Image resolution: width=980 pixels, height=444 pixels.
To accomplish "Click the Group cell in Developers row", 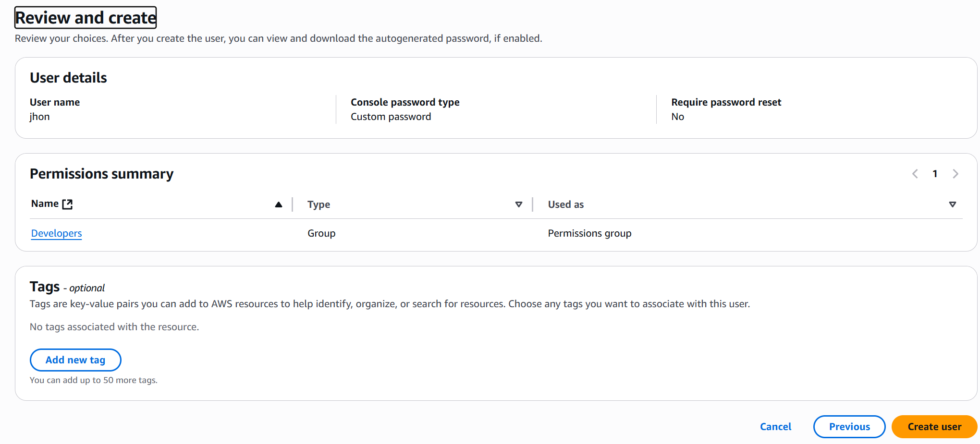I will 321,233.
